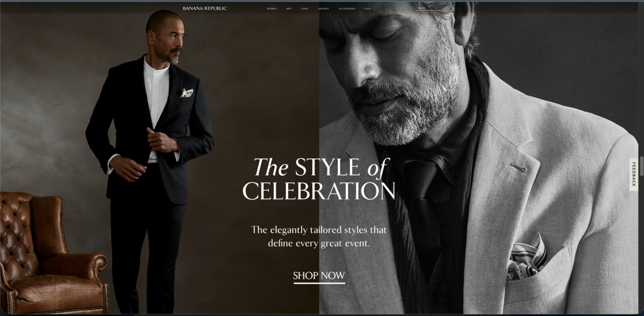The height and width of the screenshot is (316, 644).
Task: Focus the Search input field
Action: pyautogui.click(x=435, y=8)
